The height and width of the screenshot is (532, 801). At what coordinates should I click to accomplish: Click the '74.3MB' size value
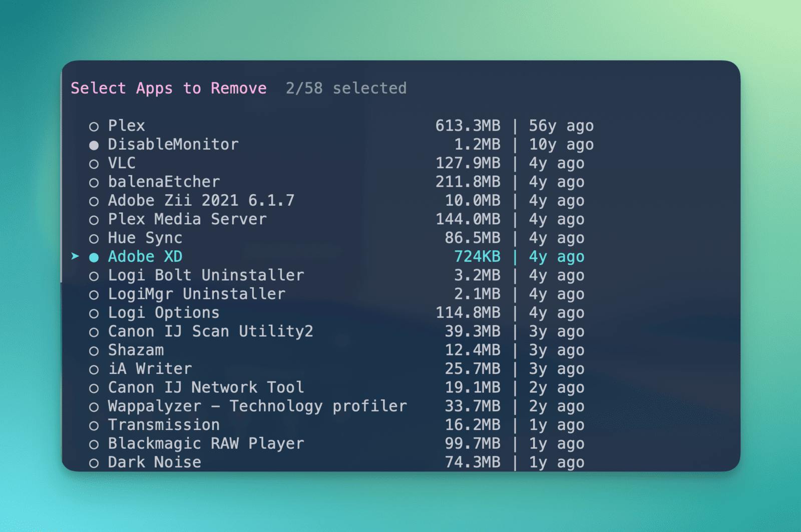pyautogui.click(x=473, y=462)
